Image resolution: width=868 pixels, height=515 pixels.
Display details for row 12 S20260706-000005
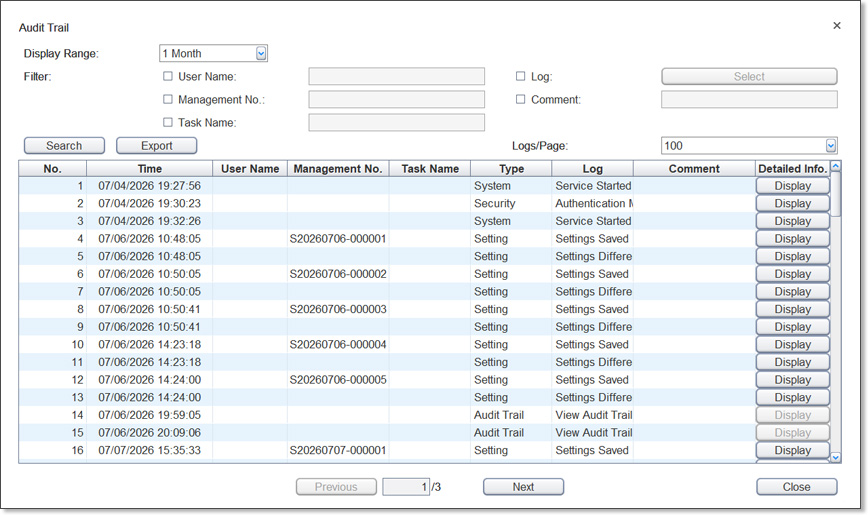pos(793,380)
